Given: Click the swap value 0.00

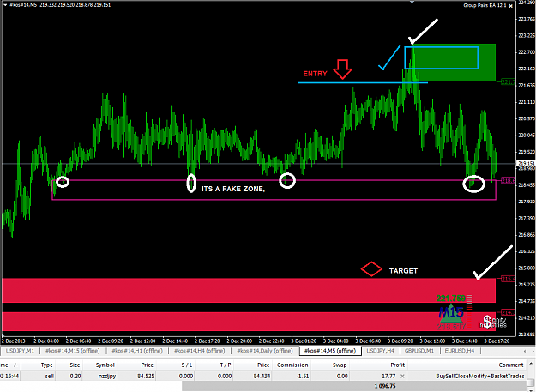Looking at the screenshot, I should coord(341,376).
